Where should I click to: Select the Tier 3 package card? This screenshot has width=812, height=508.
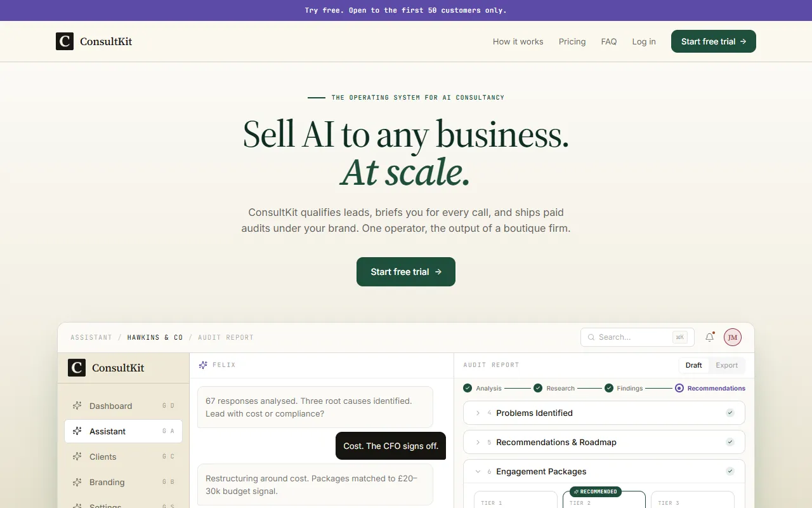coord(693,499)
